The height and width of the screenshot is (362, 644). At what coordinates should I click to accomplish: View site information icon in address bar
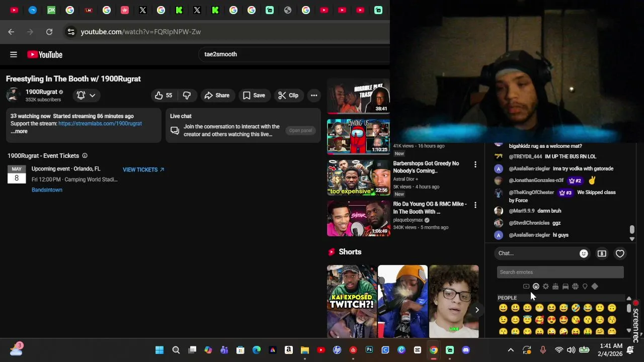point(71,32)
